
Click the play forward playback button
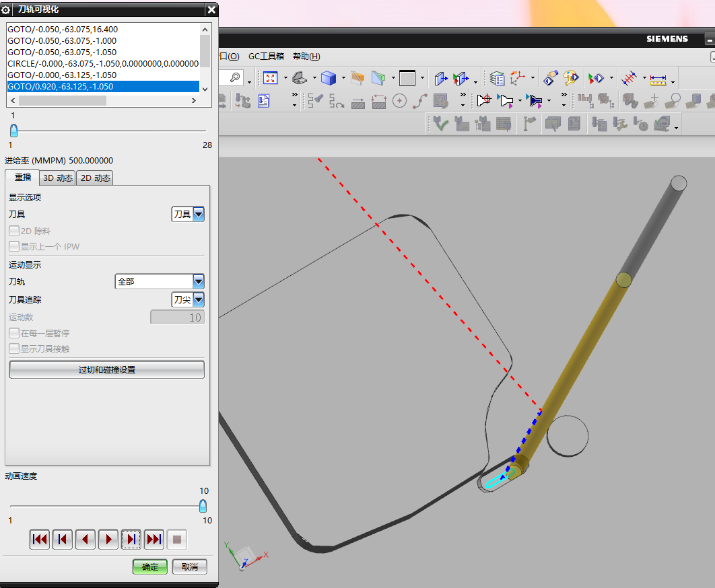108,539
